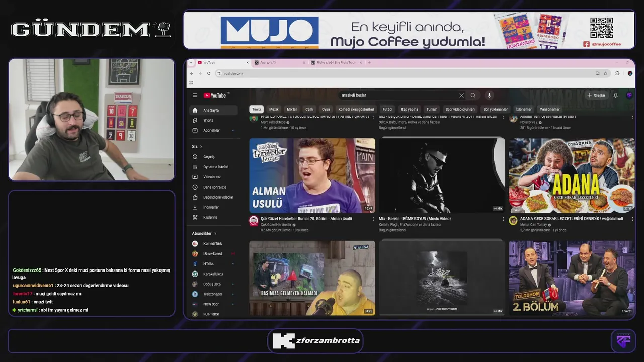Click the magnifier search button
This screenshot has height=362, width=644.
[473, 95]
